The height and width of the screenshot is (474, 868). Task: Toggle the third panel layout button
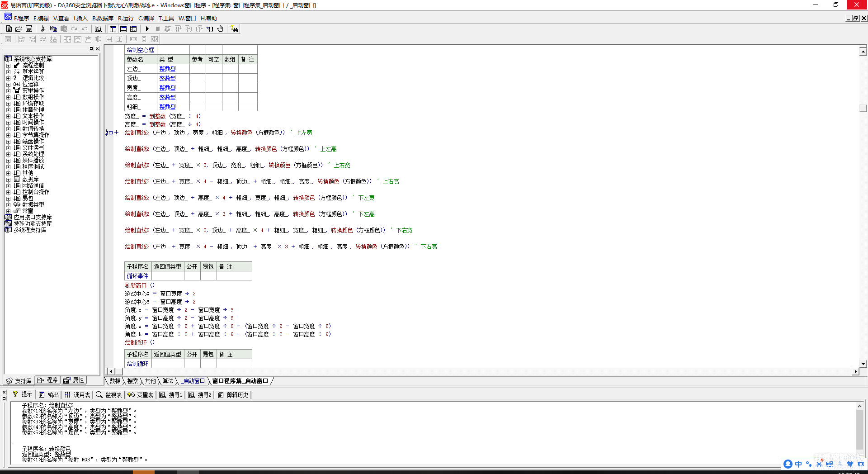(133, 29)
